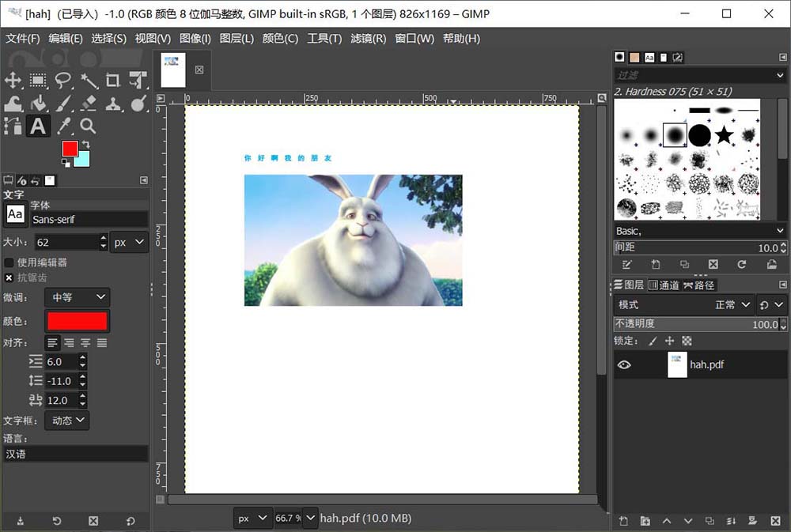Open the layer mode 正常 dropdown

coord(732,304)
